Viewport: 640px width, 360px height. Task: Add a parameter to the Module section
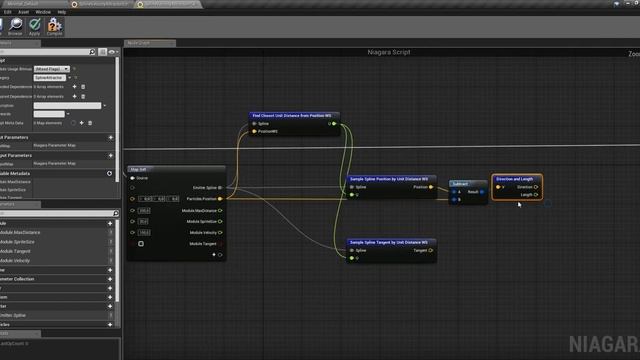click(x=110, y=223)
